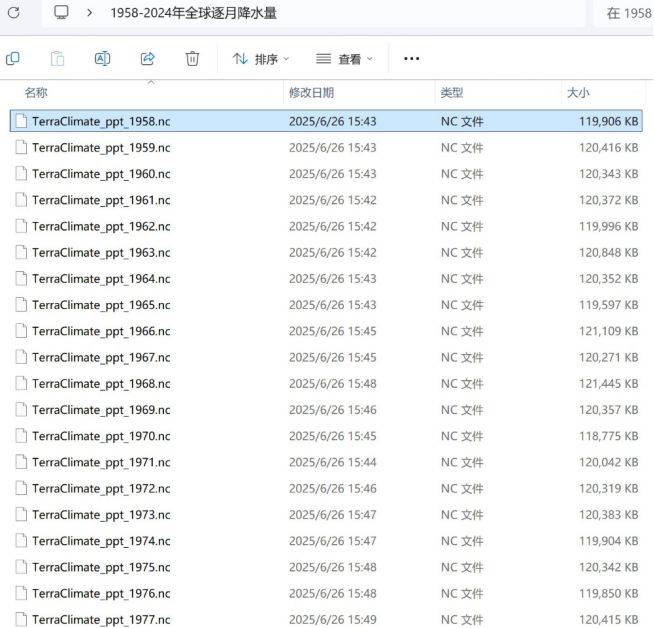
Task: Sort by the 大小 column header
Action: (x=578, y=93)
